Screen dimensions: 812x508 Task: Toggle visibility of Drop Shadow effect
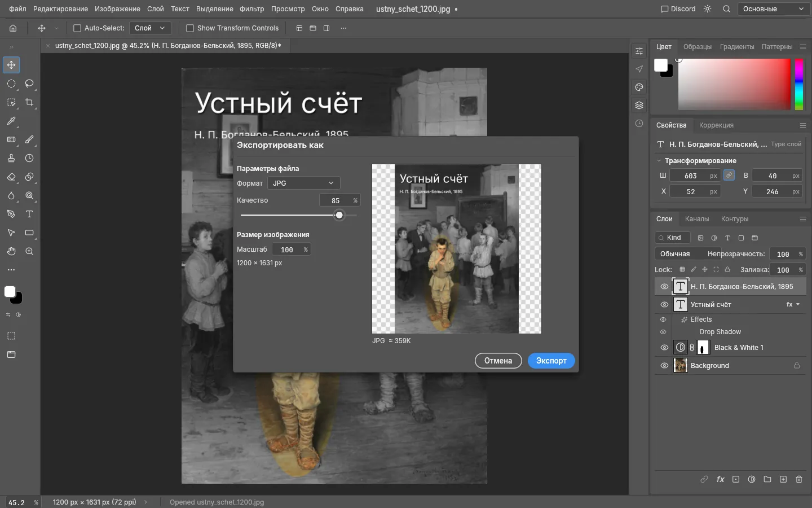(663, 332)
